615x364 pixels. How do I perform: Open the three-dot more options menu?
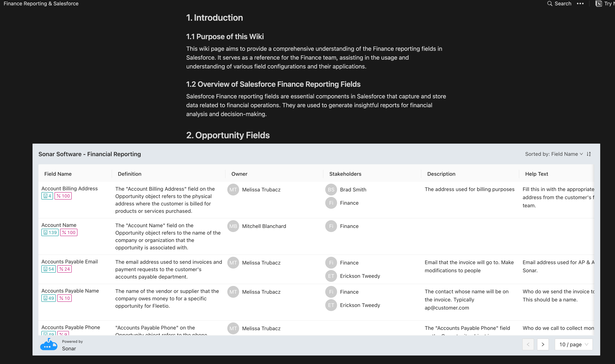pos(580,4)
